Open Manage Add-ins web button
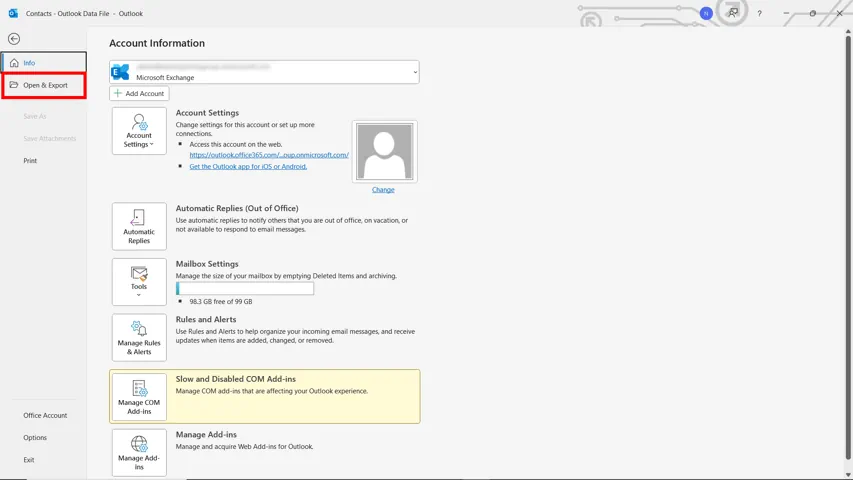The height and width of the screenshot is (480, 853). pyautogui.click(x=139, y=453)
